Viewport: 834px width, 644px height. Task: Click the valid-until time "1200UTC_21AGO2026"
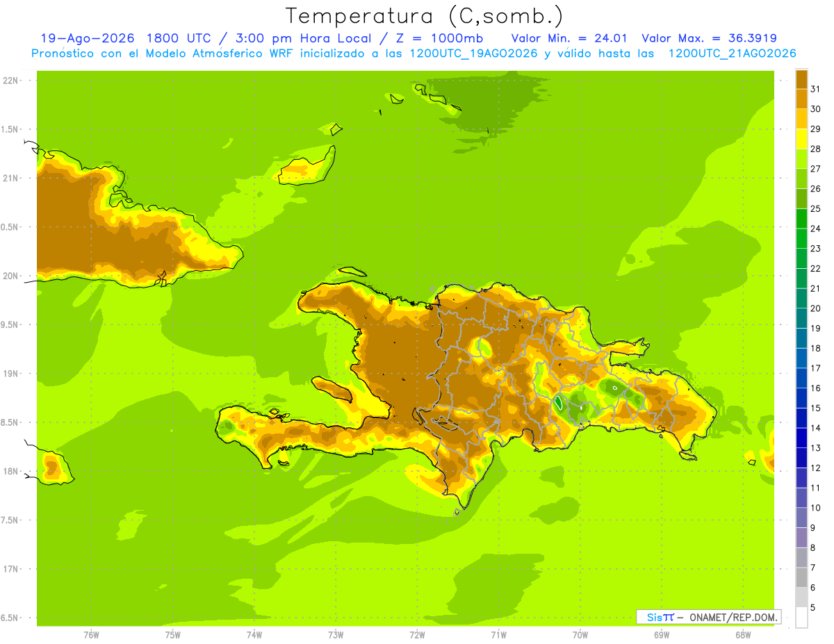point(732,53)
